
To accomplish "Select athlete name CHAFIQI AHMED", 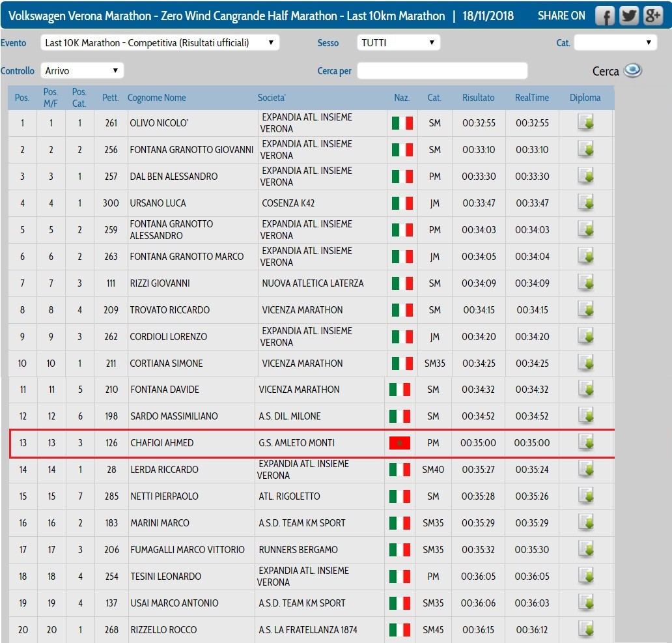I will 162,443.
